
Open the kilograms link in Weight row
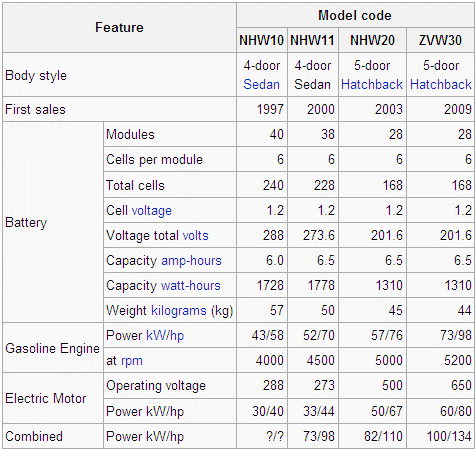(x=179, y=311)
